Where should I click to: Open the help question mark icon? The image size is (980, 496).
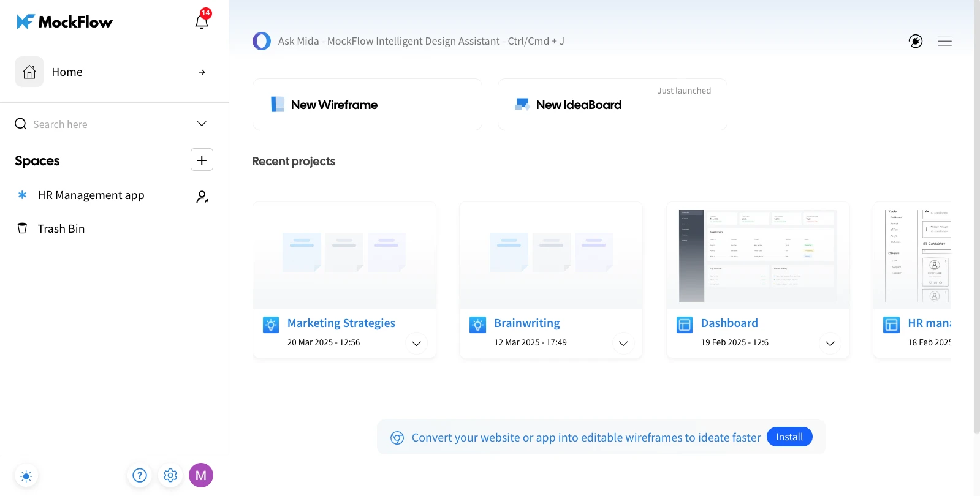click(140, 475)
